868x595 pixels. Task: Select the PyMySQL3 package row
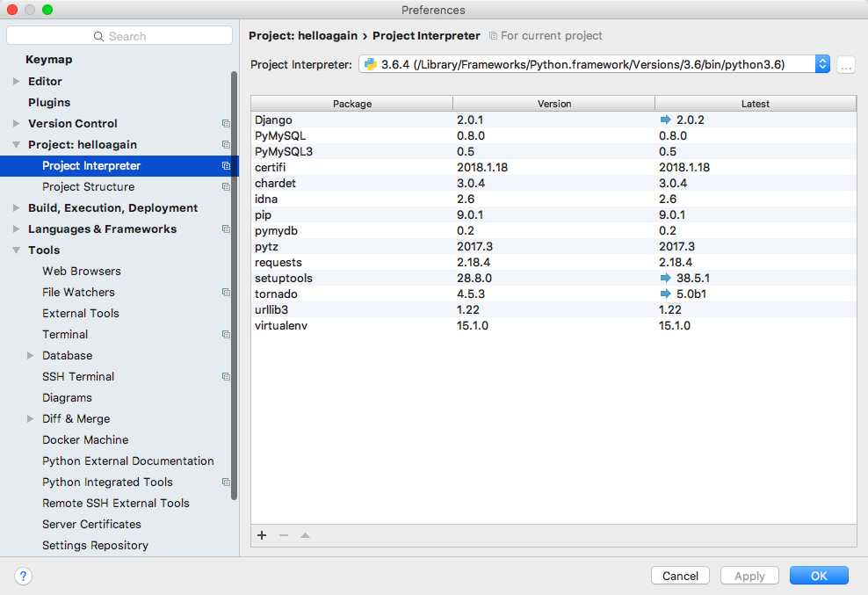(x=553, y=151)
